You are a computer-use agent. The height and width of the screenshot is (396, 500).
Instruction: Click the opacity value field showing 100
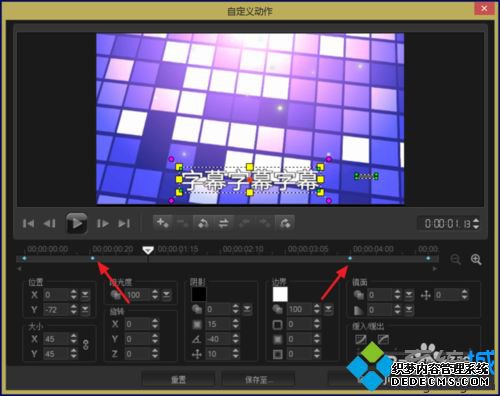(x=137, y=295)
